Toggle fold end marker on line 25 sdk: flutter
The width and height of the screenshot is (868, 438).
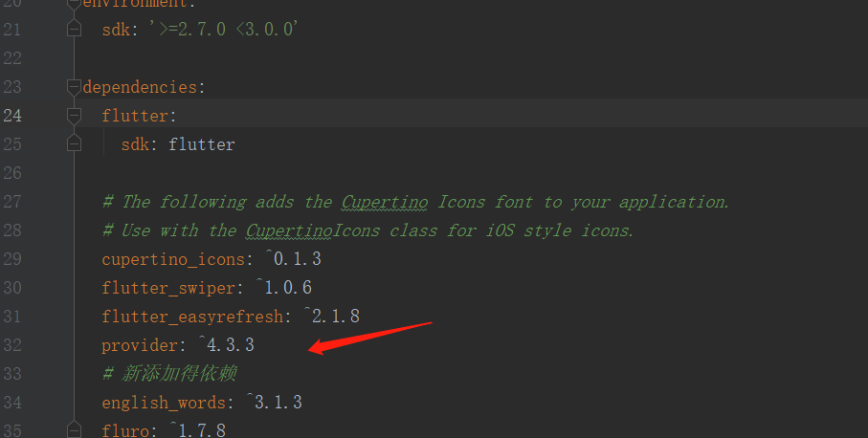[74, 143]
